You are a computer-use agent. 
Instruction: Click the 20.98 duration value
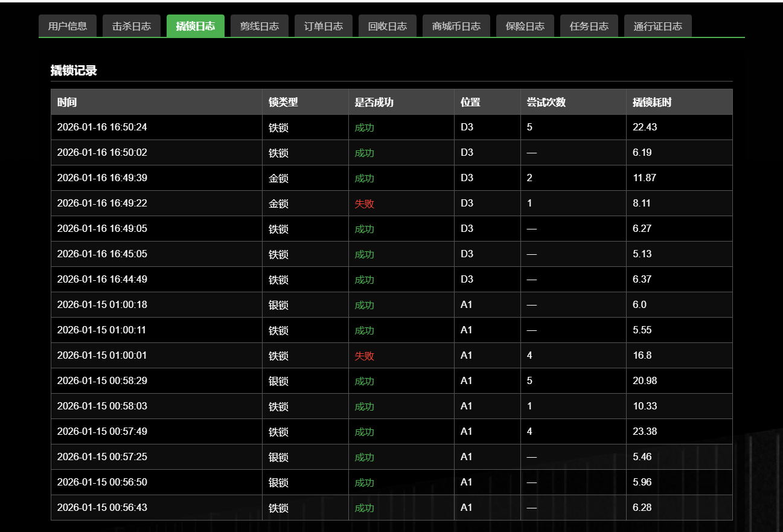(x=645, y=381)
